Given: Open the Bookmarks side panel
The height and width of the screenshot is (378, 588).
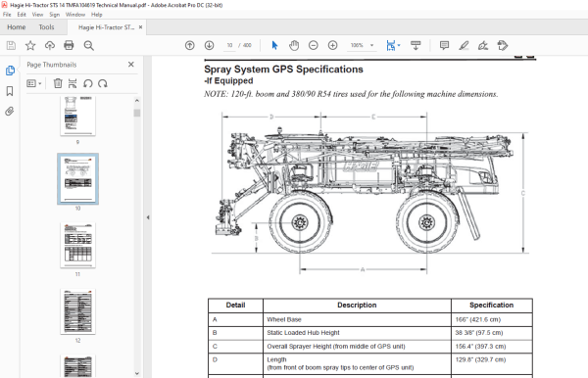Looking at the screenshot, I should click(x=10, y=91).
